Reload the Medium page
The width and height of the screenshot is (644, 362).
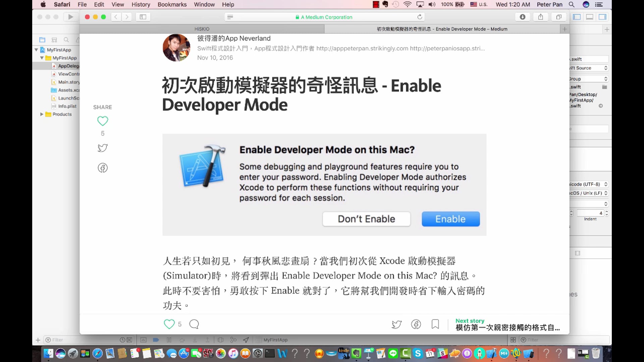click(420, 17)
